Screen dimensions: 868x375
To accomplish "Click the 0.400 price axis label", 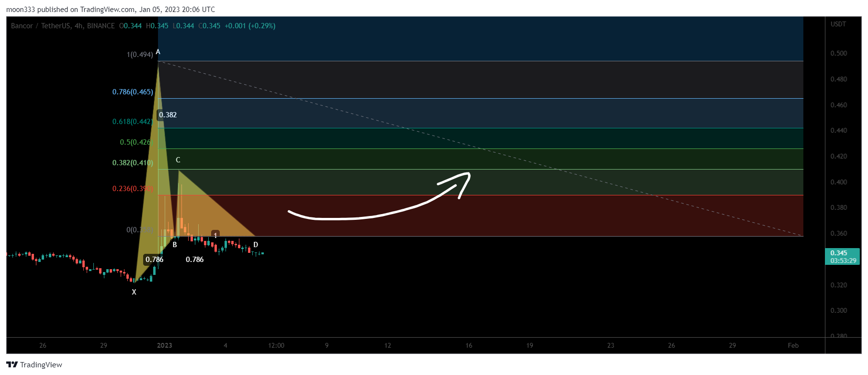I will (839, 182).
